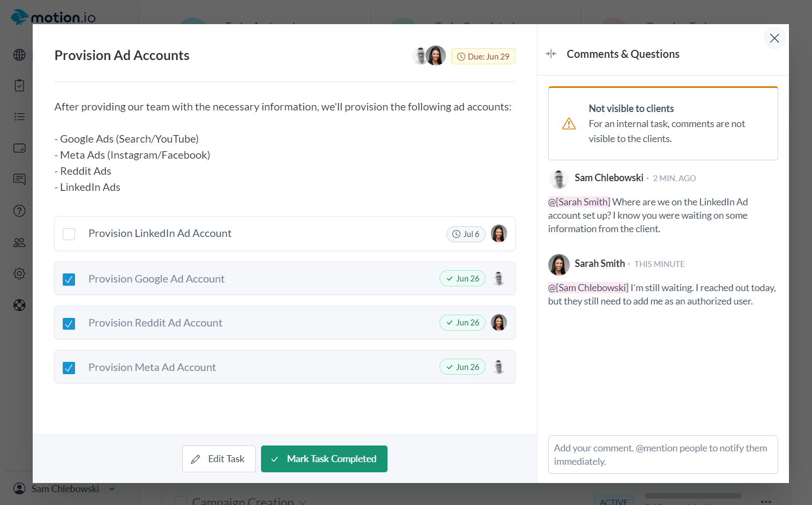Collapse the Comments & Questions panel
812x505 pixels.
point(551,54)
